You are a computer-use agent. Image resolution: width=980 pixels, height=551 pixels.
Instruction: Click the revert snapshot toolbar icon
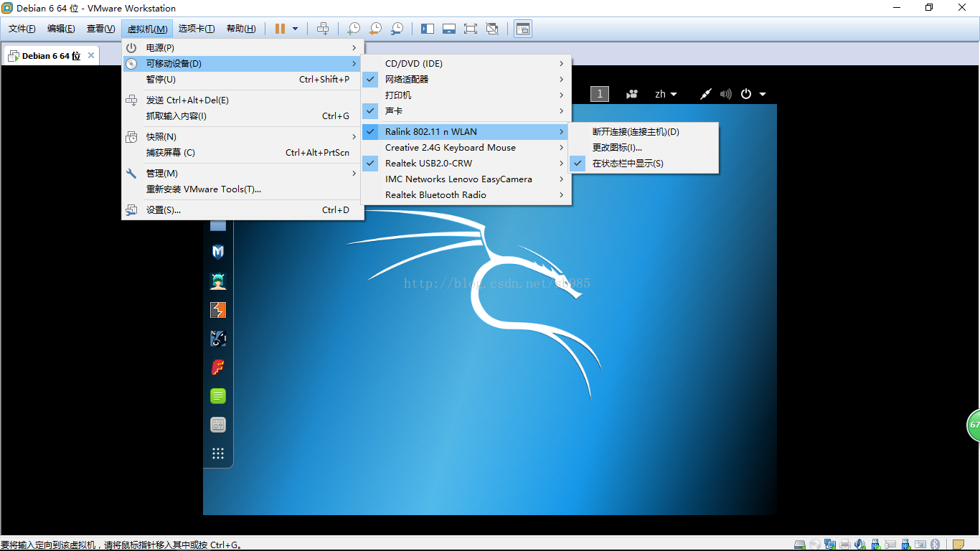tap(374, 29)
